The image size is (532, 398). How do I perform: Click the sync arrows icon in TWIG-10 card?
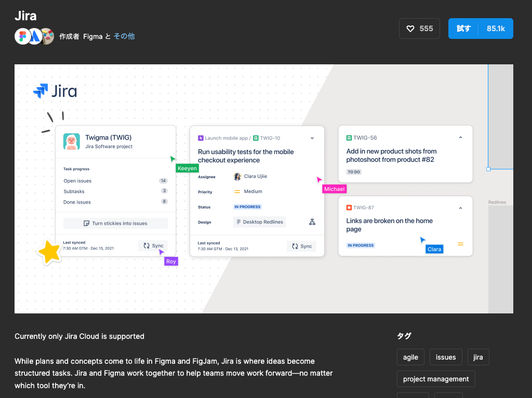(295, 246)
